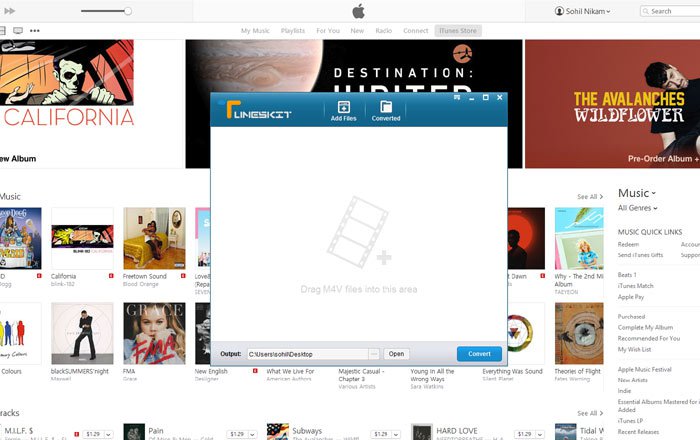
Task: Click the explicit badge beside California album
Action: pyautogui.click(x=111, y=276)
